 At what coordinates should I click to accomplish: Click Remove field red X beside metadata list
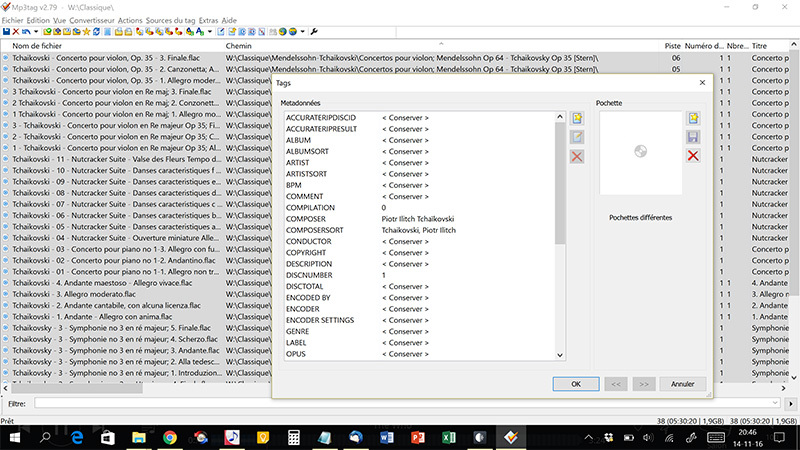point(577,157)
